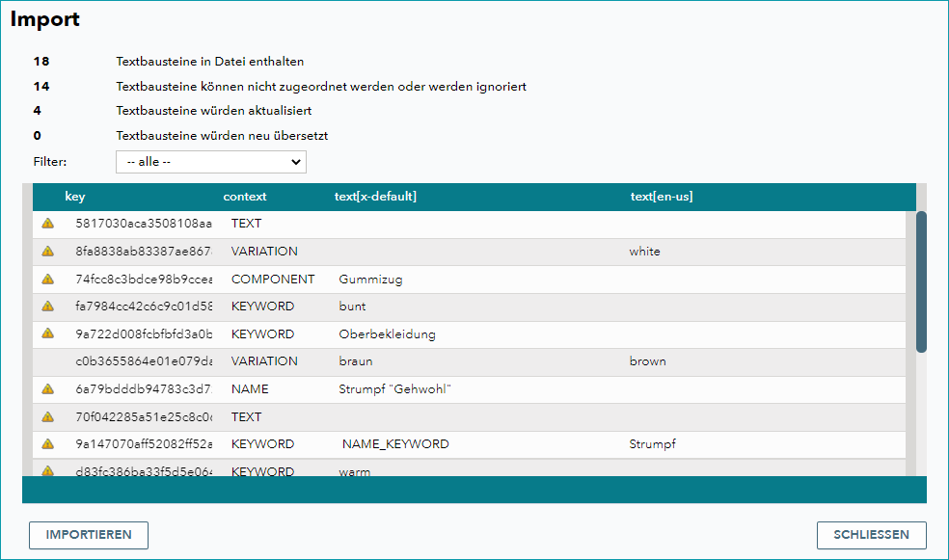This screenshot has height=560, width=949.
Task: Click the 'Oberbekleidung' default text cell
Action: pyautogui.click(x=387, y=333)
